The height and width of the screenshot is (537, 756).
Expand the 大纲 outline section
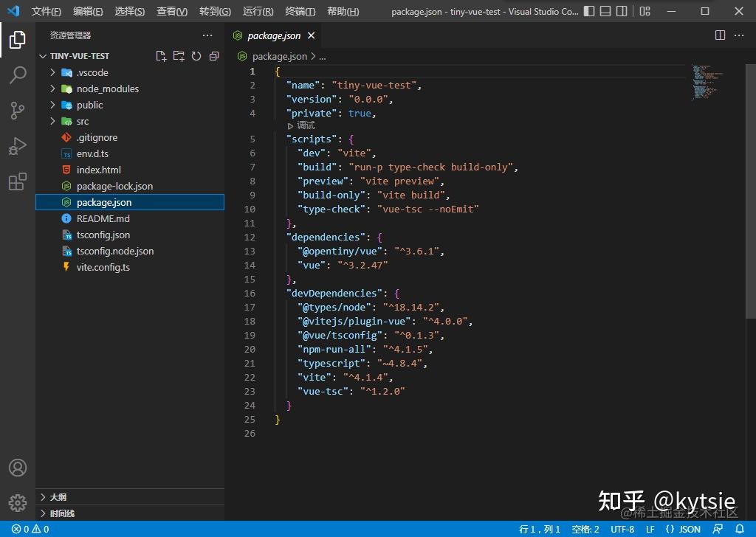(x=58, y=497)
